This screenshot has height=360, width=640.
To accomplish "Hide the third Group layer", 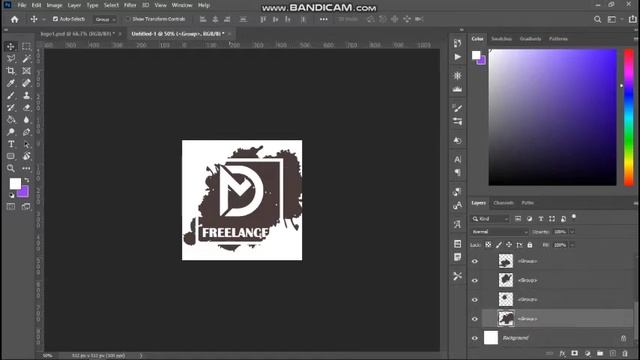I will point(475,300).
